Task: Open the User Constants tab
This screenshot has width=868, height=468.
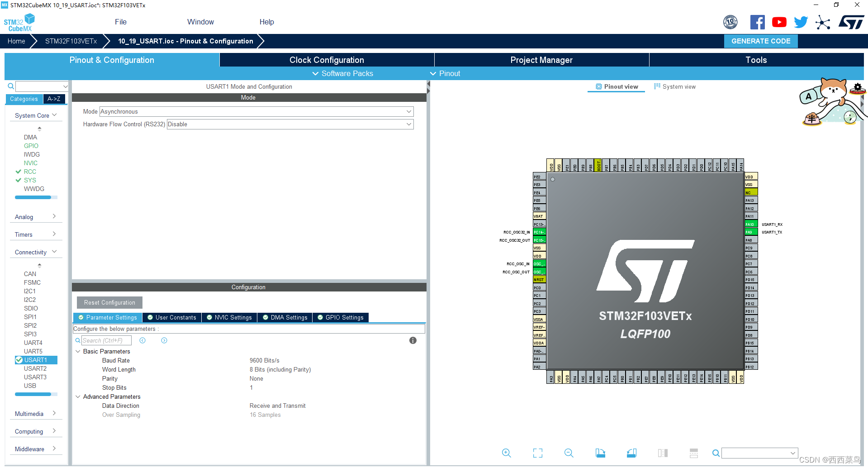Action: [172, 317]
